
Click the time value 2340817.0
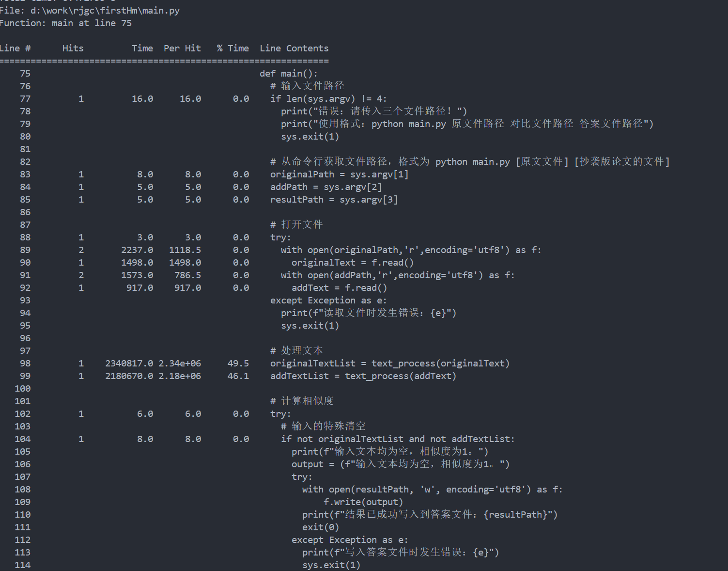129,364
